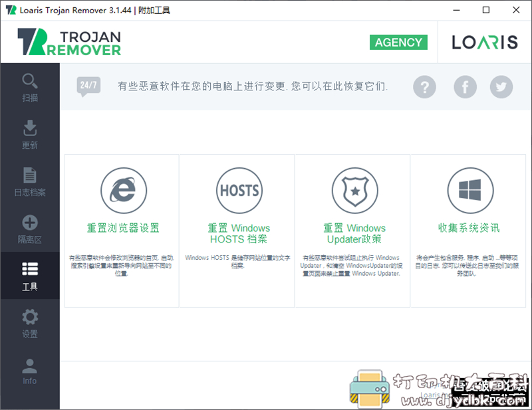Open help via the question mark icon
The image size is (532, 410).
pyautogui.click(x=424, y=87)
